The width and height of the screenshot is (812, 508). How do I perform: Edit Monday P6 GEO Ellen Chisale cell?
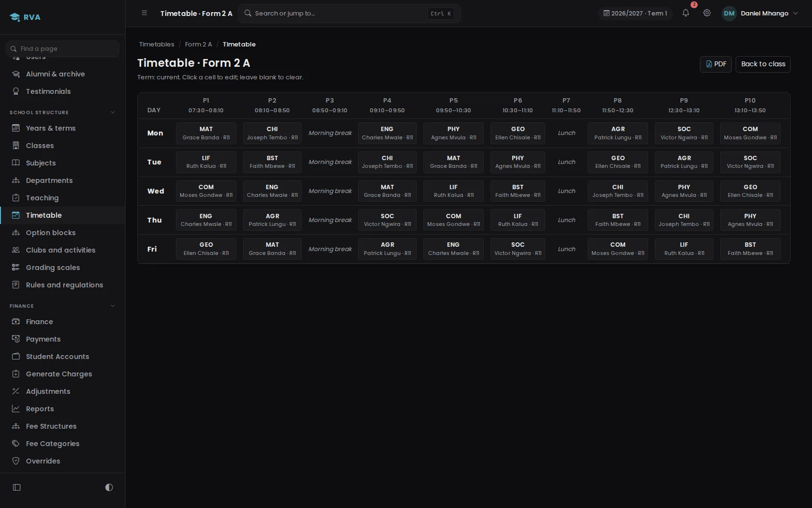tap(518, 133)
